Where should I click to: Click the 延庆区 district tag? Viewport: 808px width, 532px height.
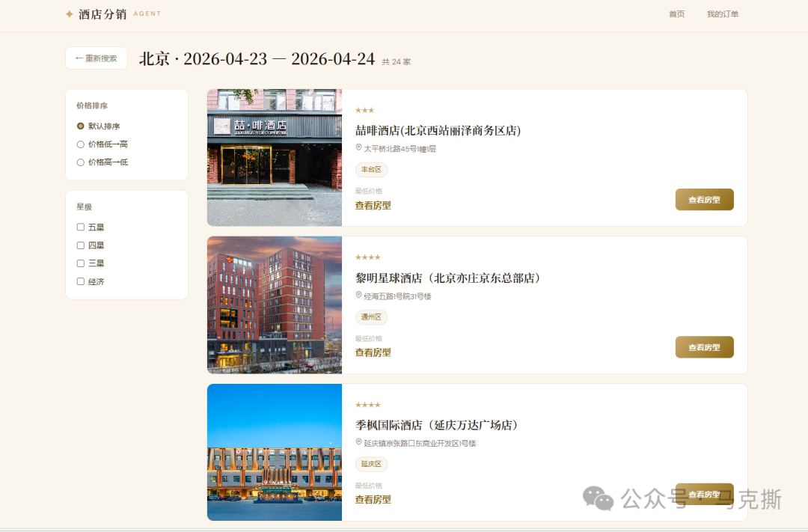[371, 464]
